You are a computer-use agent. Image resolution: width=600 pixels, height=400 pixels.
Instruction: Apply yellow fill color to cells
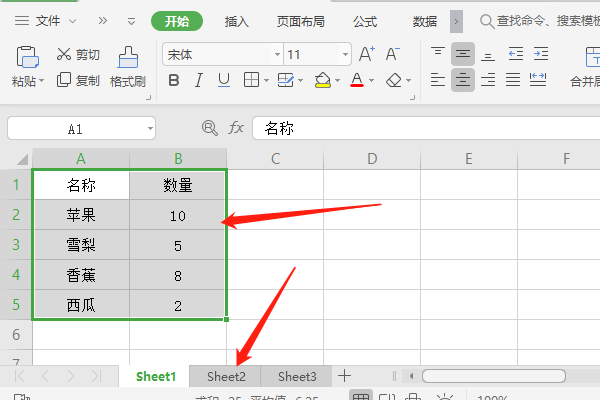(323, 80)
